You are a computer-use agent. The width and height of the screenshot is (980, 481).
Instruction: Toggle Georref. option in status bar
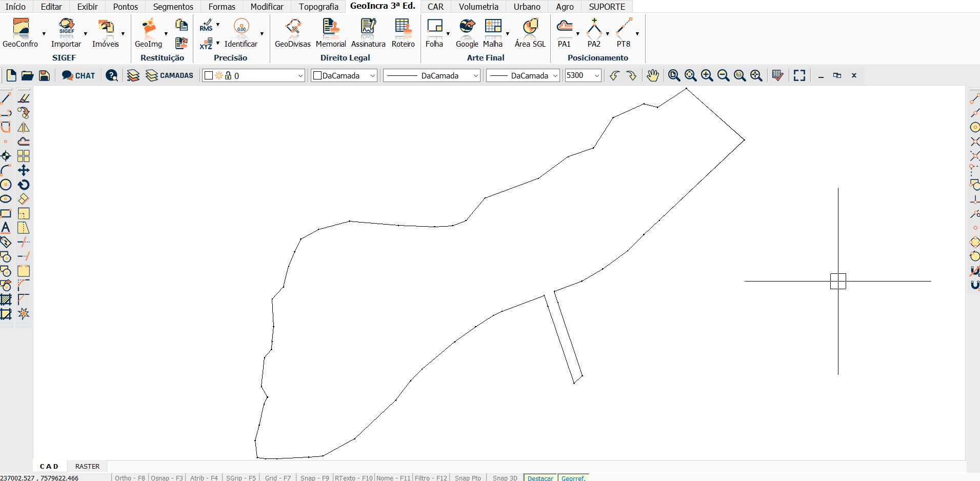pos(573,477)
